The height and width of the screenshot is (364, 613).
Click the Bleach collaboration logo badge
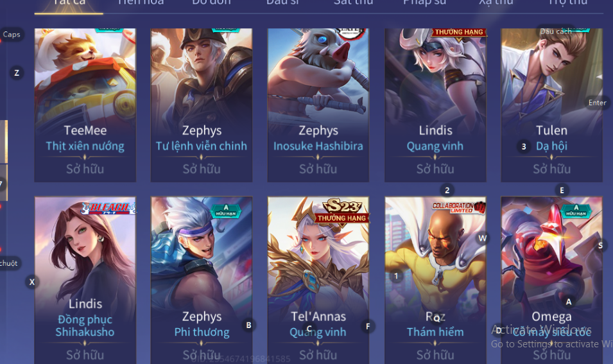109,208
